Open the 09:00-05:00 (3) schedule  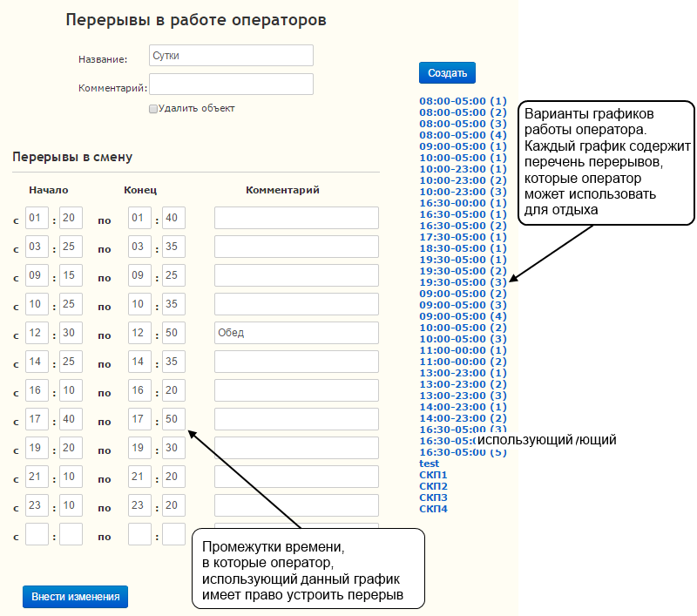pyautogui.click(x=464, y=305)
